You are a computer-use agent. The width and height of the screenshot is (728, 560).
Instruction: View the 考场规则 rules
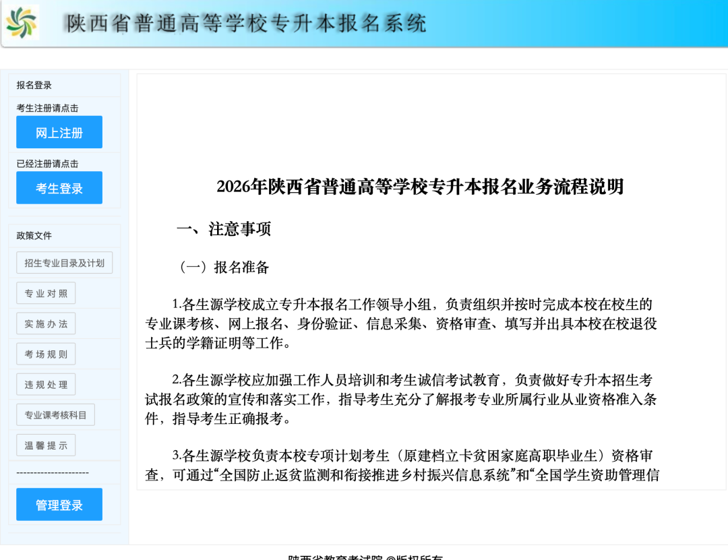click(46, 354)
